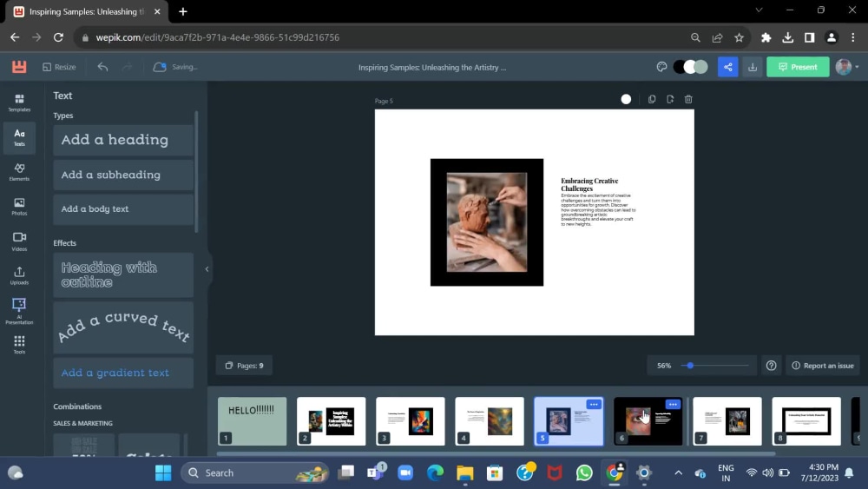868x489 pixels.
Task: Add a body text
Action: (x=123, y=209)
